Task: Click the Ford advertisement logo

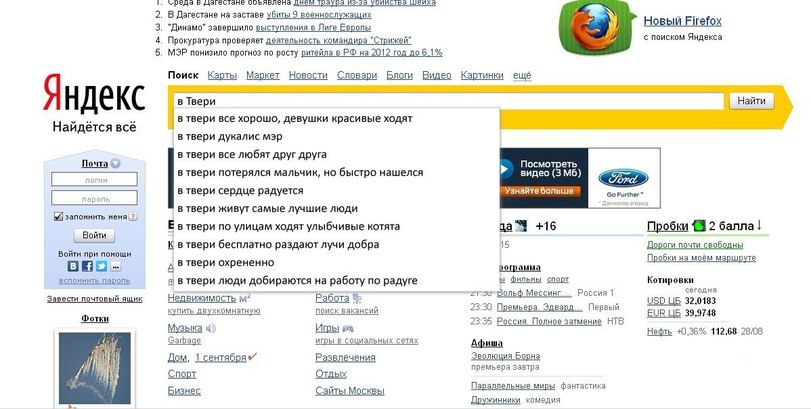Action: [623, 178]
